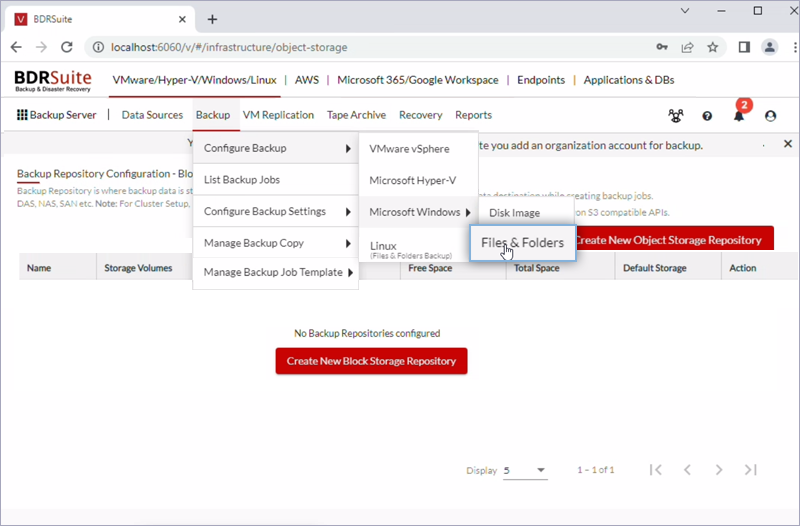Open the user management people icon
800x526 pixels.
[x=676, y=116]
